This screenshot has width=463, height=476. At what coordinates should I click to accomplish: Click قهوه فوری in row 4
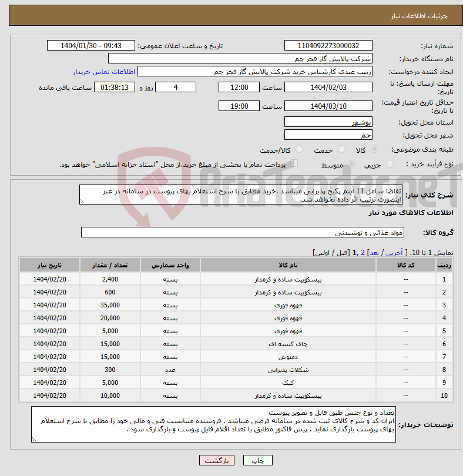[288, 318]
